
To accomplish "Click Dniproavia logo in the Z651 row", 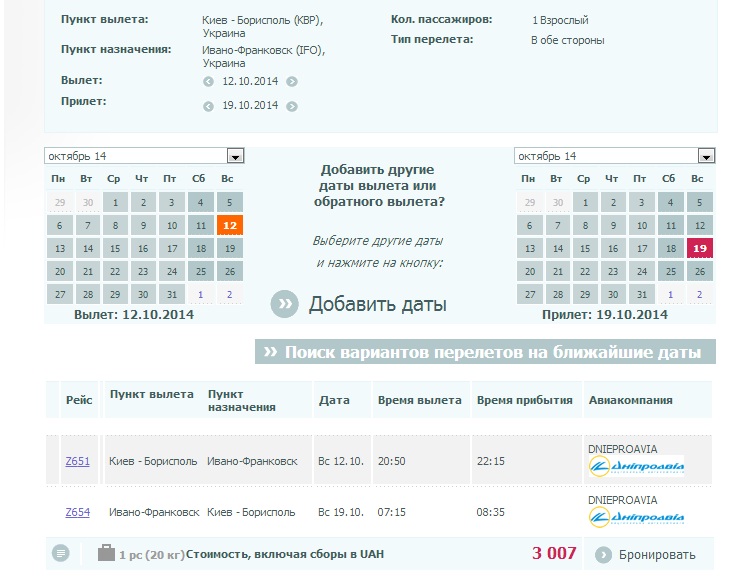I will pos(637,466).
